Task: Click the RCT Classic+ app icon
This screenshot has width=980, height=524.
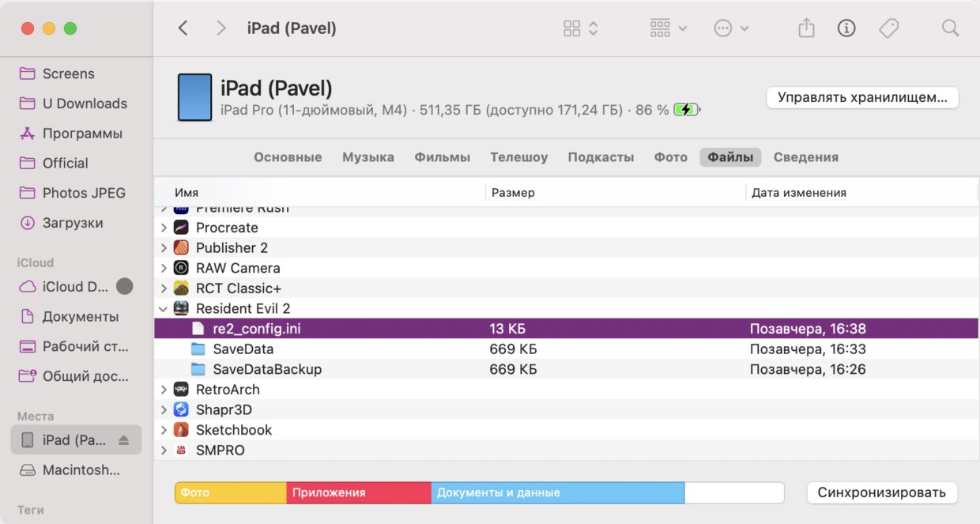Action: point(181,288)
